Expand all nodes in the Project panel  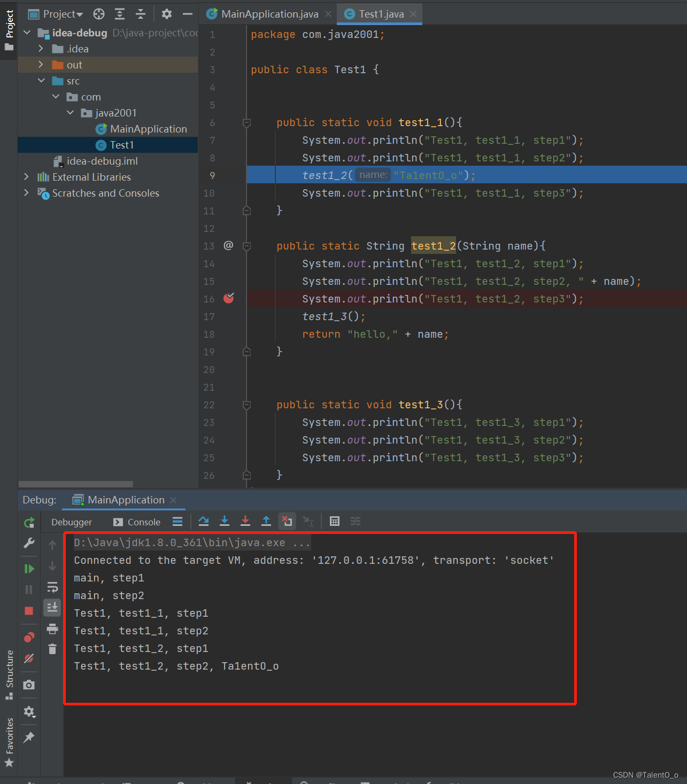point(120,14)
